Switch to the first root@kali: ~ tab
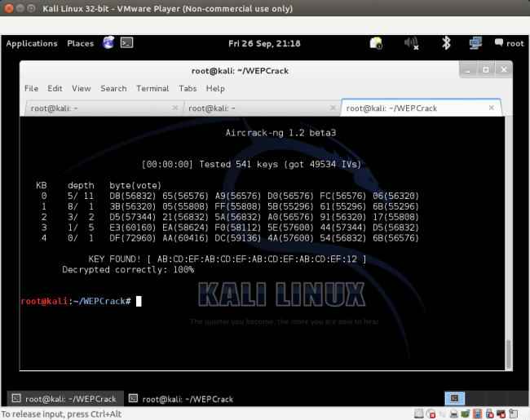The image size is (530, 420). (x=98, y=108)
